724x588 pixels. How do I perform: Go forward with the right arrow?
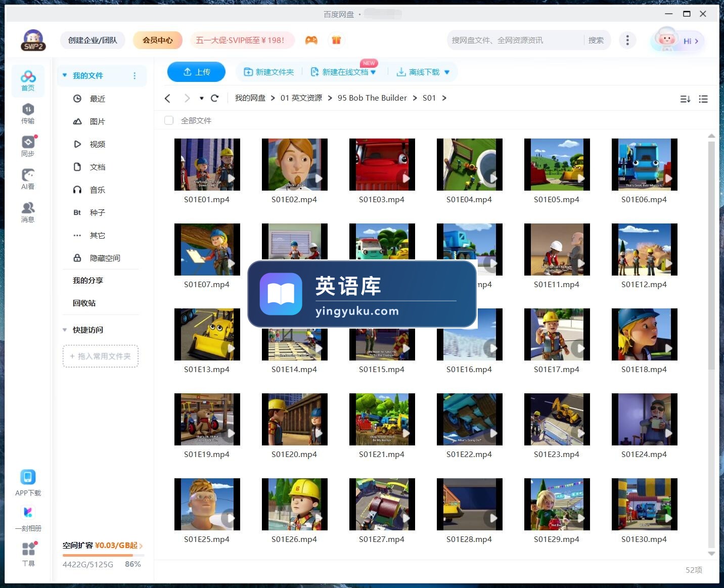[187, 98]
